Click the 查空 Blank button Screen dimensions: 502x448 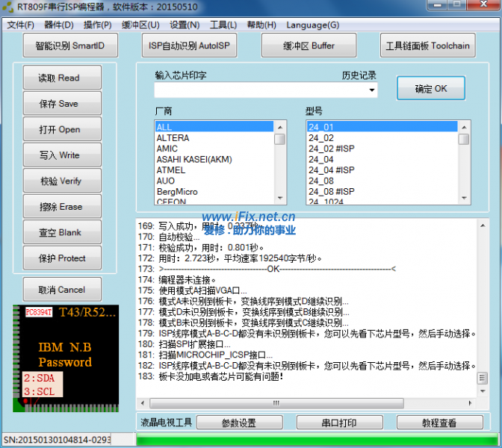(x=62, y=232)
